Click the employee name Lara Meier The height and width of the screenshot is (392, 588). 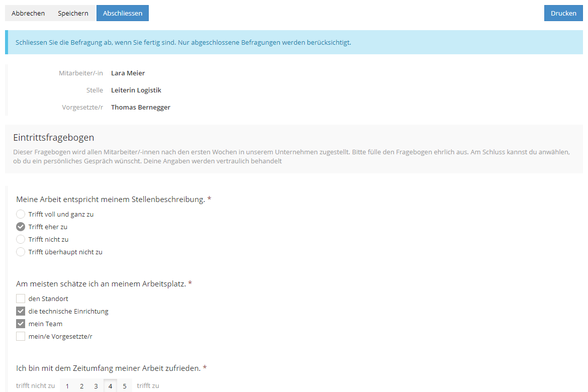click(128, 73)
